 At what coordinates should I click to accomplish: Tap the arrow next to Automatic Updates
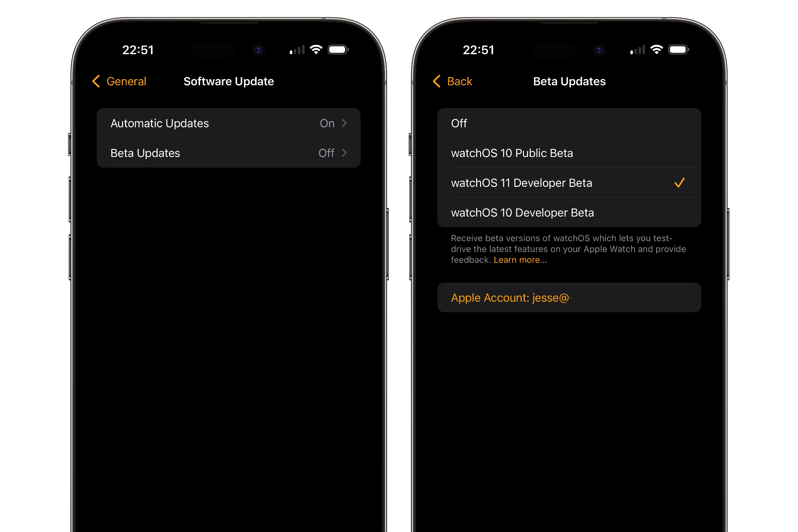[x=344, y=123]
